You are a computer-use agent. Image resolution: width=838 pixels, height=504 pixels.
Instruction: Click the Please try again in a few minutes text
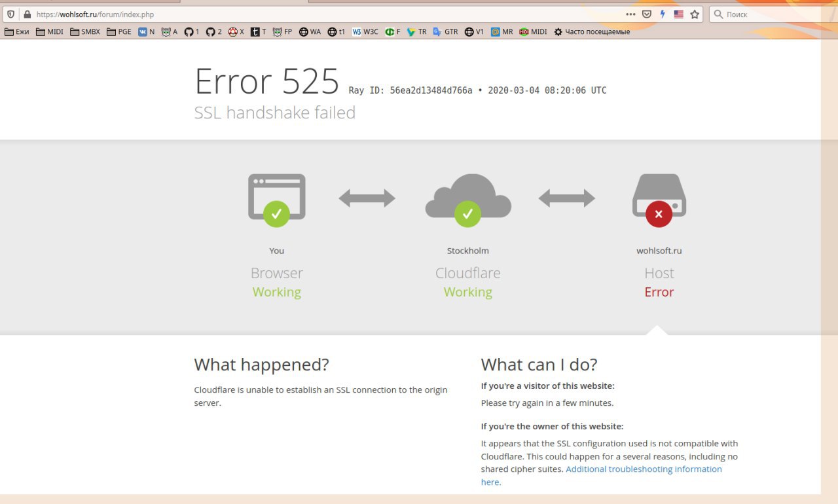(x=547, y=403)
